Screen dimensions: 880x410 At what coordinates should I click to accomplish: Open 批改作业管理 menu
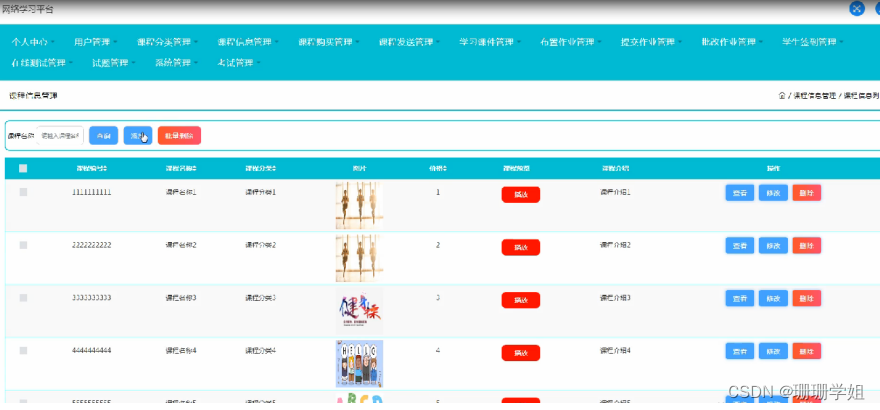[732, 42]
